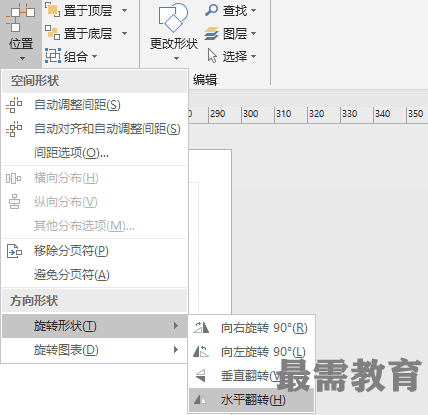Click ruler mark 350
The image size is (428, 415).
point(416,114)
